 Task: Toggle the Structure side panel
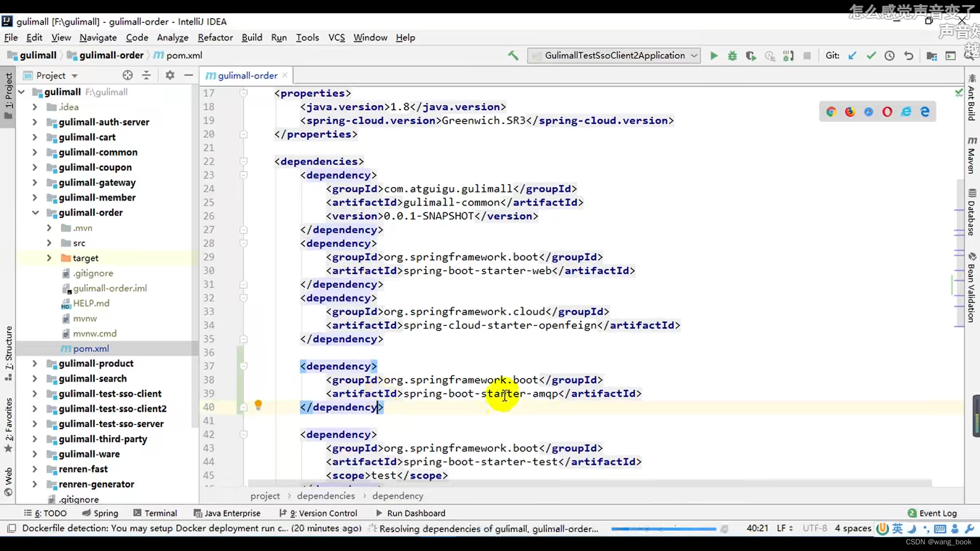click(x=8, y=353)
